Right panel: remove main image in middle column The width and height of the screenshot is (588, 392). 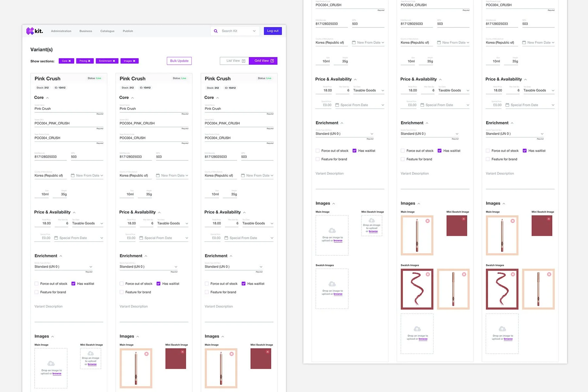click(x=428, y=221)
